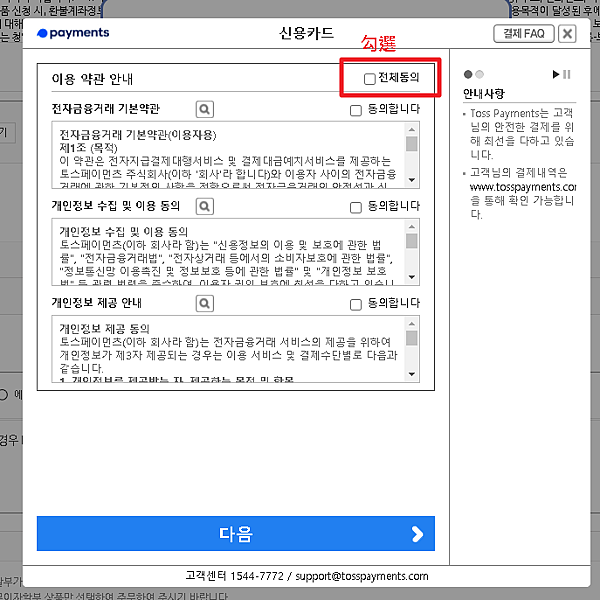The image size is (600, 600).
Task: Click the white arrow on 다음 button
Action: 417,534
